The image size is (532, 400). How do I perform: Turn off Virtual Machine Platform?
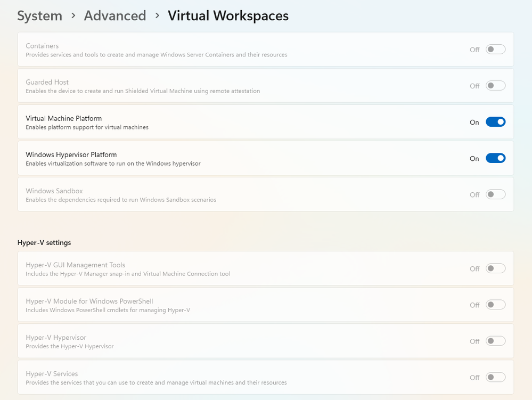coord(495,122)
